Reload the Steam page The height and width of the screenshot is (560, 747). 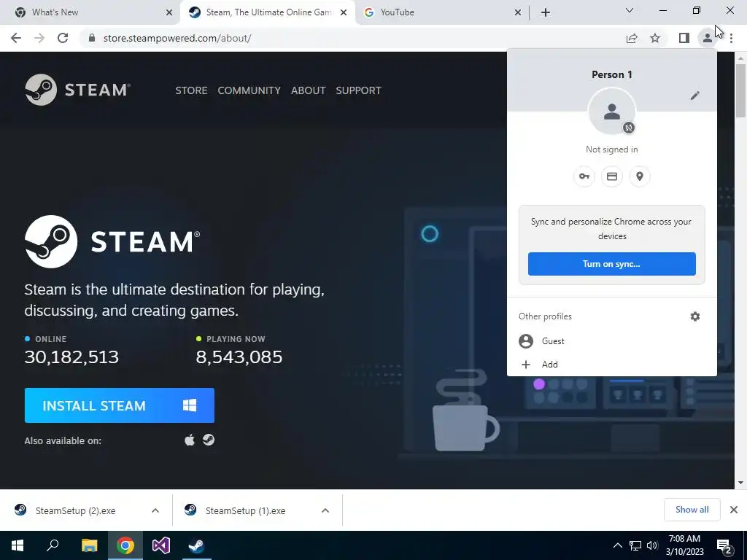(63, 38)
